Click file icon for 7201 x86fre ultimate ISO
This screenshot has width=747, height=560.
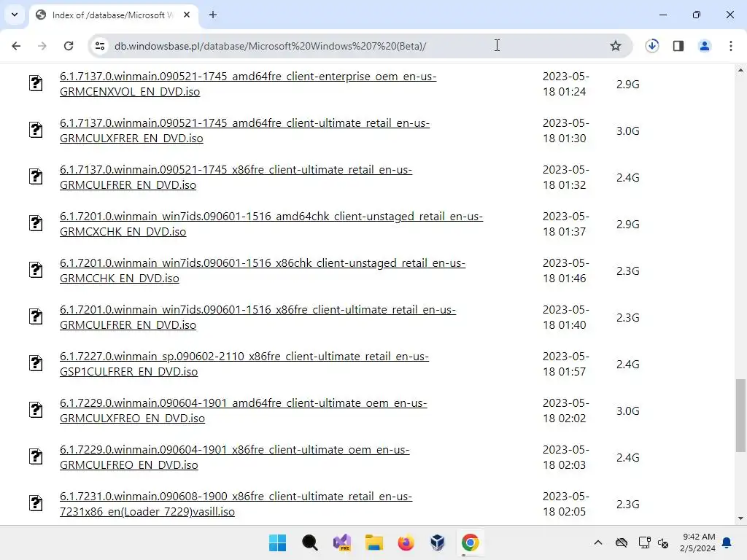pos(36,316)
